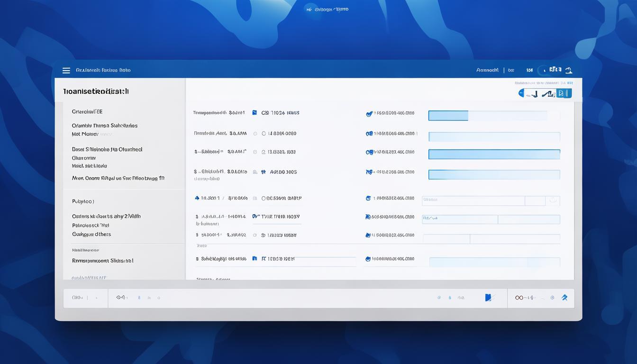Click the blue icon in the eighth row
The image size is (637, 364).
point(255,259)
